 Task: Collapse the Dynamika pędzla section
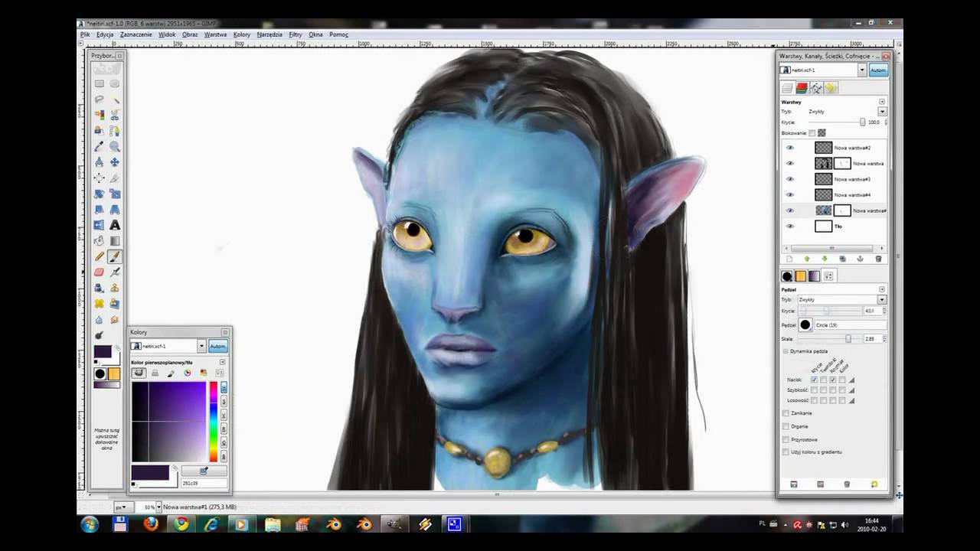tap(786, 351)
